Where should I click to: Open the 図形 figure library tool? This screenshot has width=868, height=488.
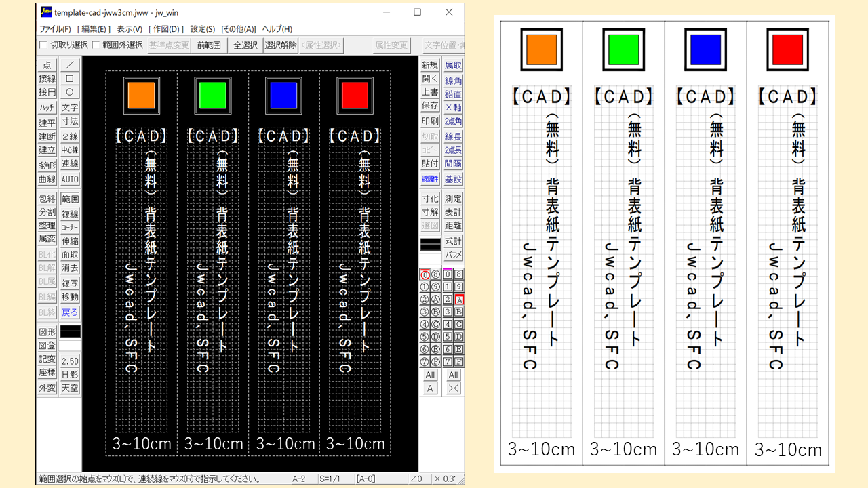(47, 332)
